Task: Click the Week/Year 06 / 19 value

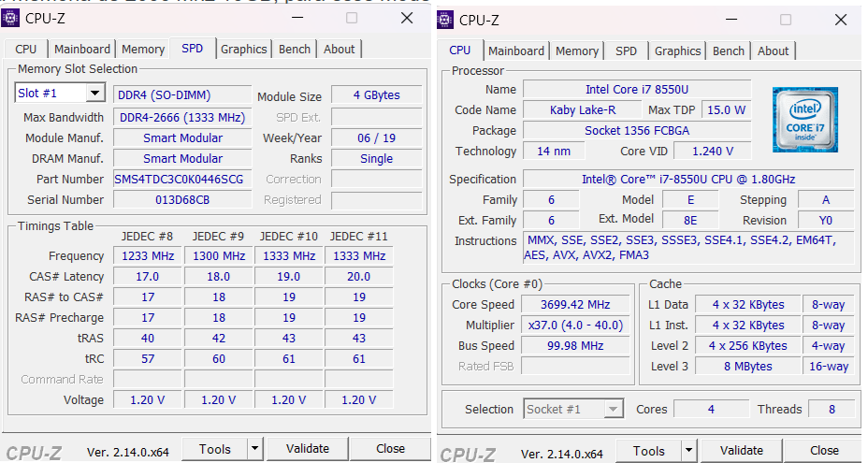Action: point(376,137)
